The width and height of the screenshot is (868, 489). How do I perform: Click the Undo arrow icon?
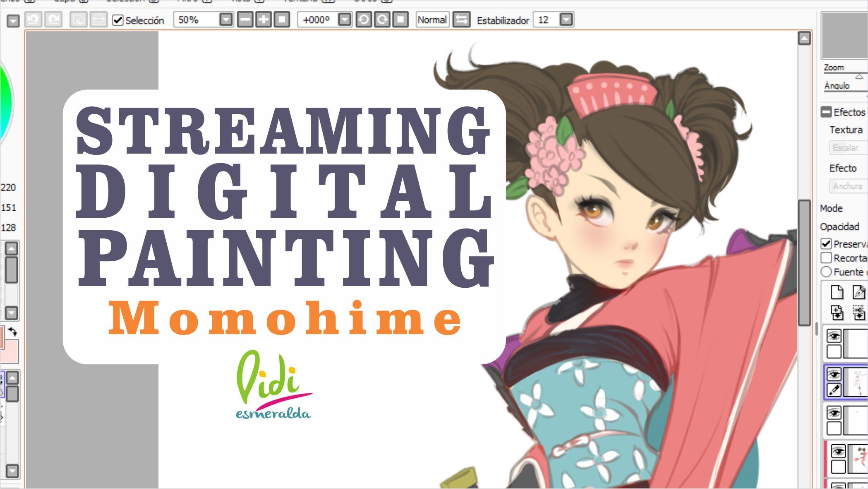point(33,19)
